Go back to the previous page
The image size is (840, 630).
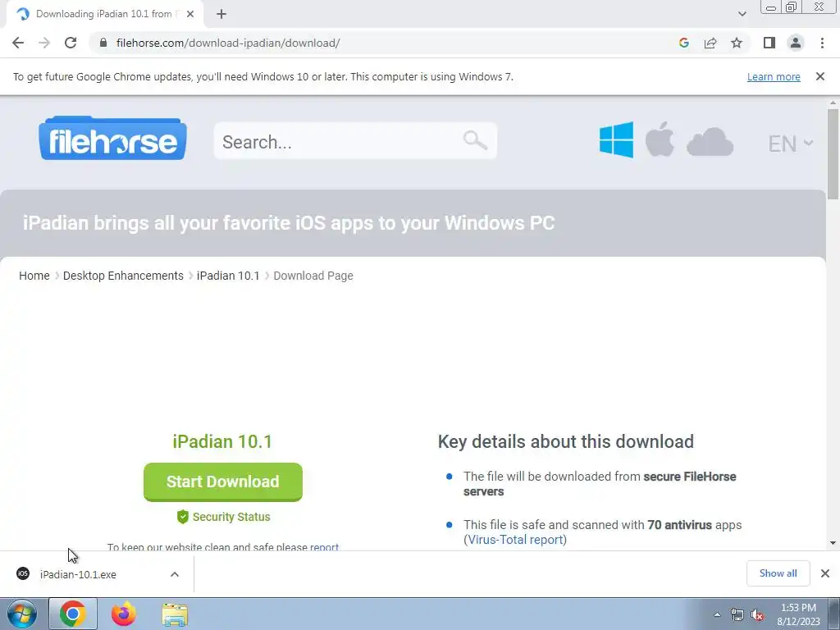click(x=18, y=43)
